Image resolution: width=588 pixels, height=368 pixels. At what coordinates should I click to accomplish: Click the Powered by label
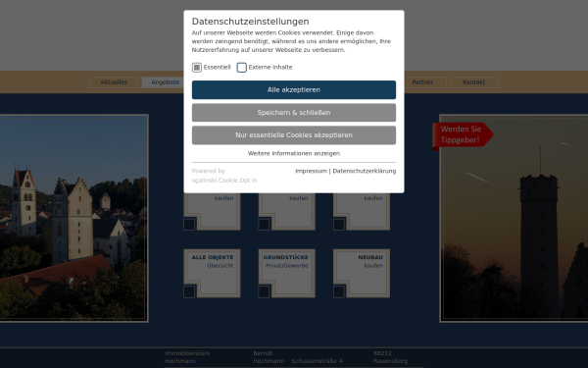click(x=208, y=171)
